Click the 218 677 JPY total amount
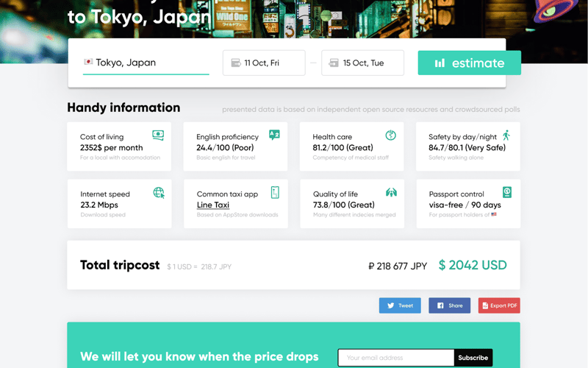Image resolution: width=588 pixels, height=368 pixels. point(398,266)
